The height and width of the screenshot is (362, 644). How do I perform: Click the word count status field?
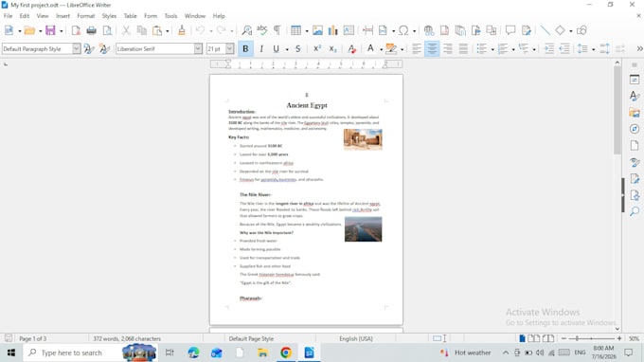pos(127,338)
